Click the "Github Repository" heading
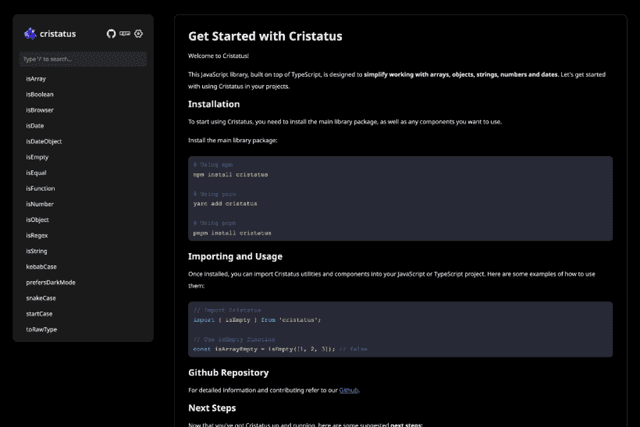Image resolution: width=640 pixels, height=427 pixels. (x=229, y=373)
